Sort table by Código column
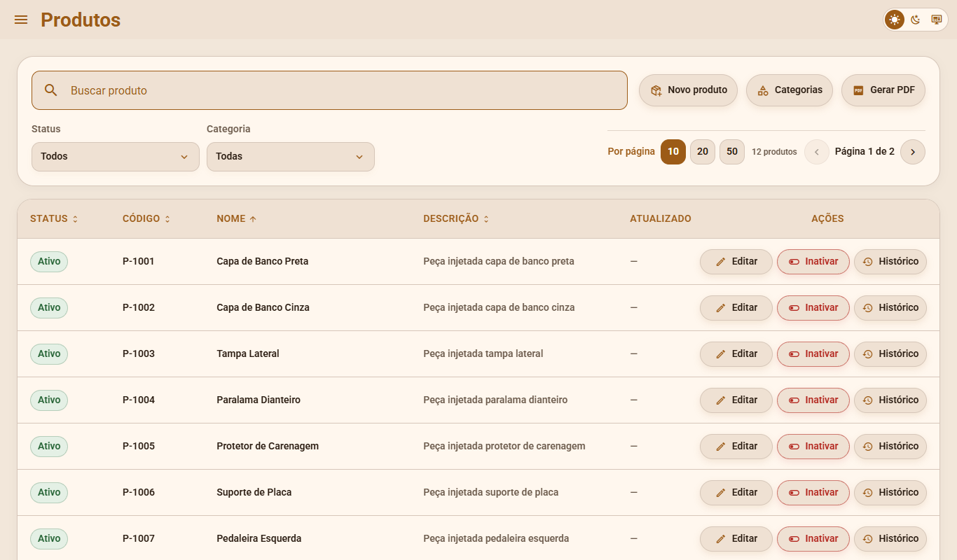Screen dimensions: 957x560 pyautogui.click(x=146, y=219)
